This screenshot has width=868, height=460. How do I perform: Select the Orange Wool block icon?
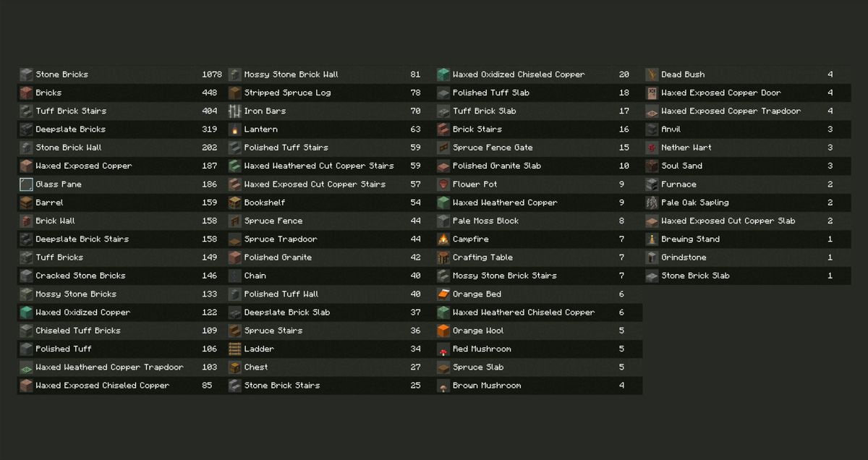[443, 331]
